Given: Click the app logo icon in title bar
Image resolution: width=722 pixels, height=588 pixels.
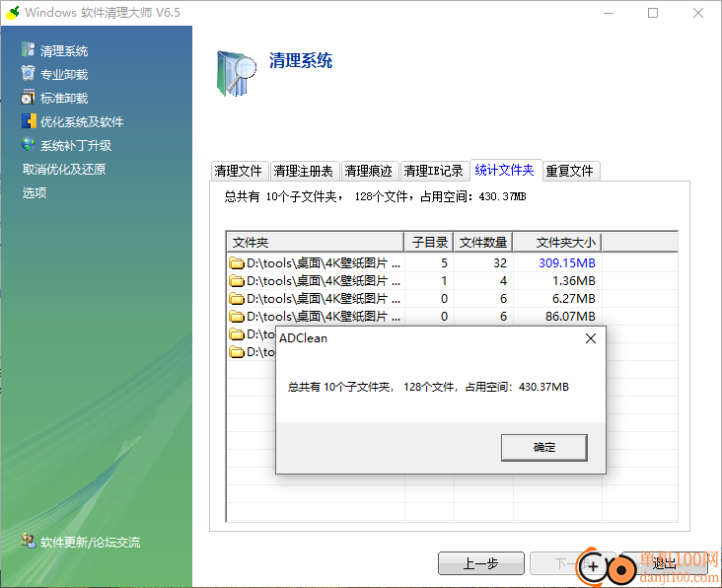Looking at the screenshot, I should point(13,13).
